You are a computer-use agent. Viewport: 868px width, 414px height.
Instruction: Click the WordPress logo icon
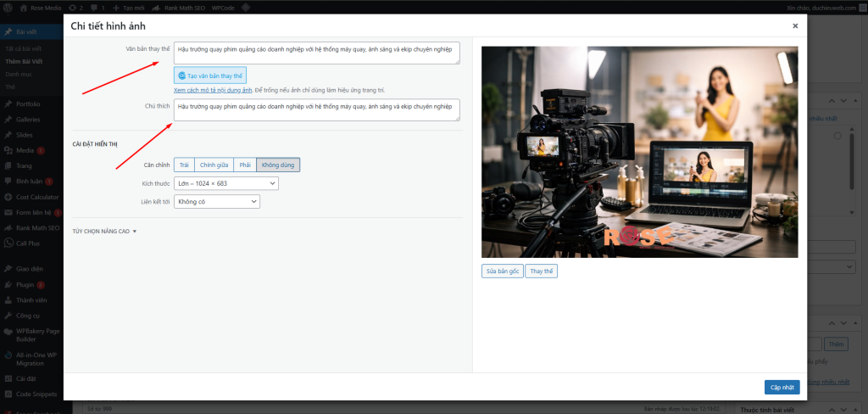(x=8, y=7)
